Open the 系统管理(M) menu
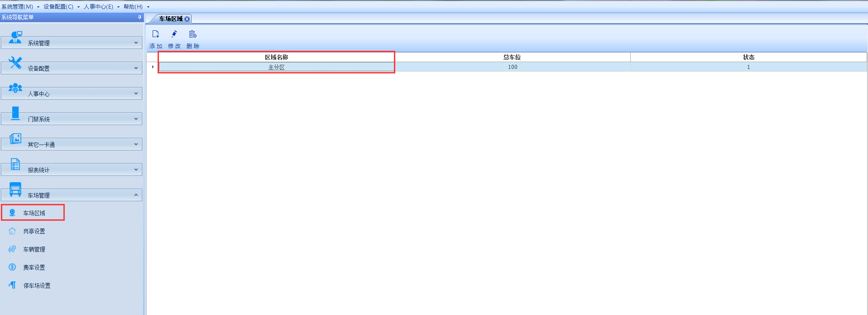Image resolution: width=868 pixels, height=315 pixels. [x=17, y=7]
